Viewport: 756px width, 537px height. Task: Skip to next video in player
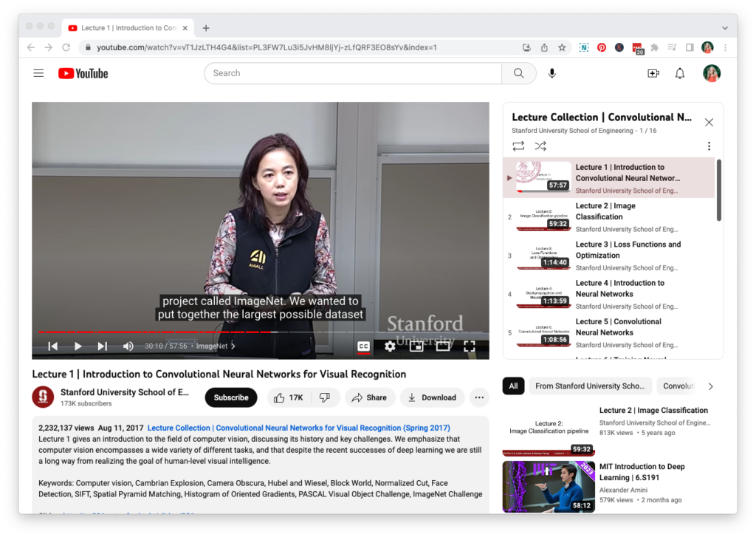click(103, 346)
